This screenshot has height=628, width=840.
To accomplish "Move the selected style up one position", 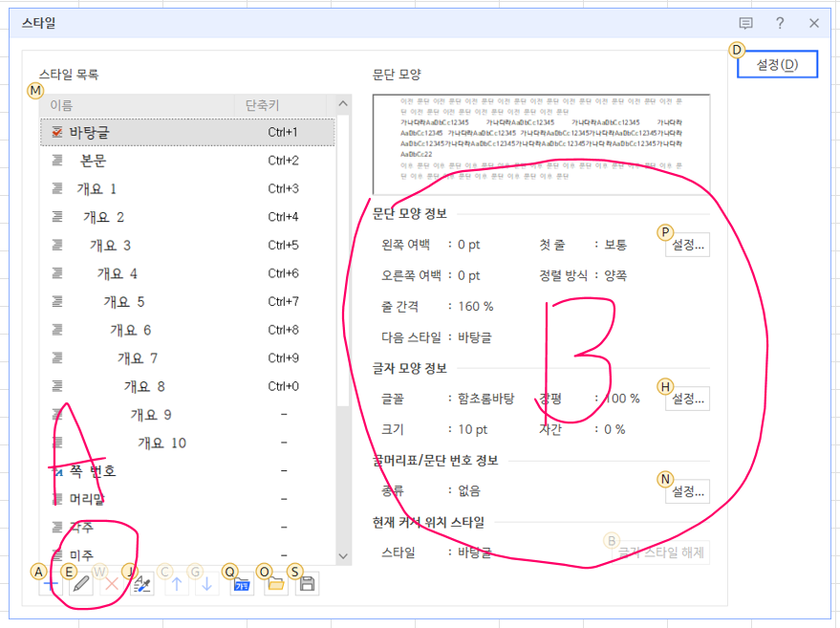I will point(176,584).
